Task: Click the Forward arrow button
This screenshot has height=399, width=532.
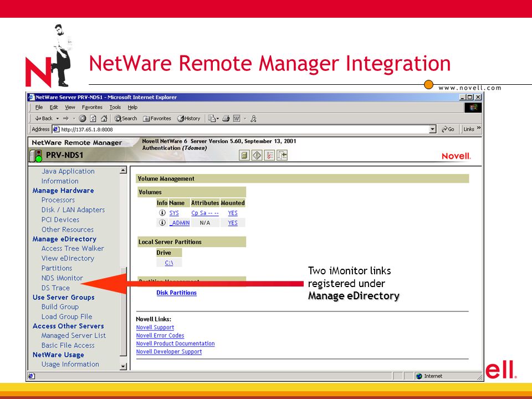Action: click(x=66, y=119)
